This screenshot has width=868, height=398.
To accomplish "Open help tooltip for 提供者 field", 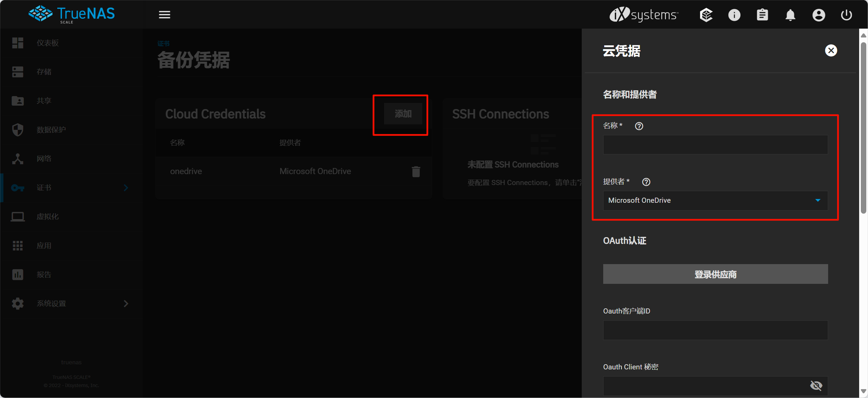I will [646, 182].
